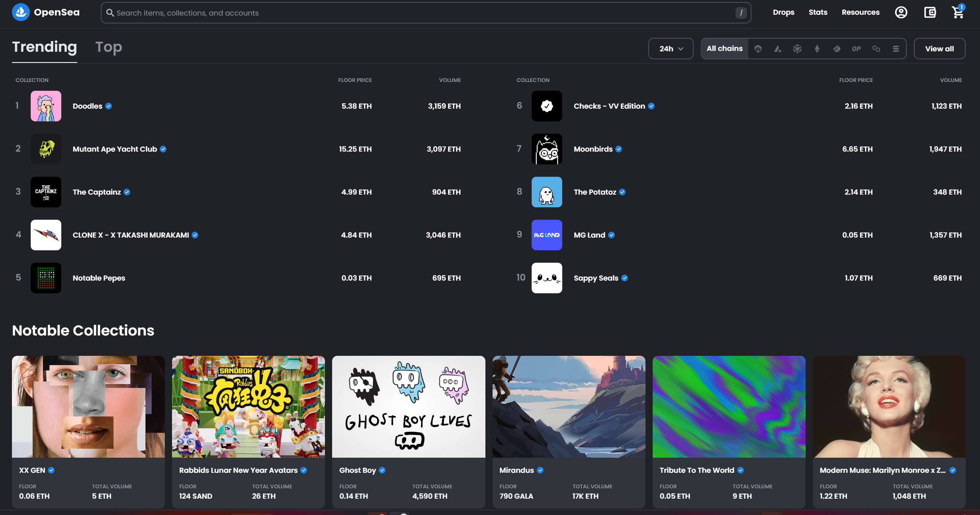Viewport: 980px width, 515px height.
Task: Open the Stats menu
Action: pyautogui.click(x=818, y=12)
